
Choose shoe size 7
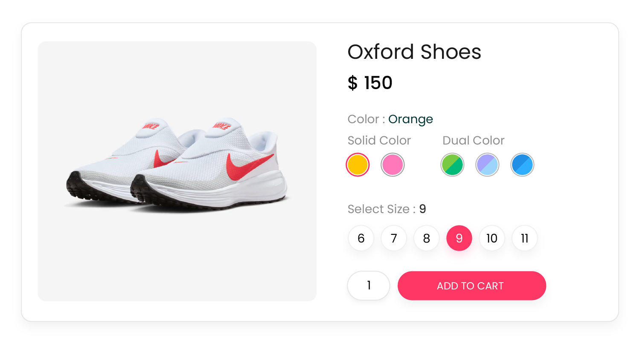[394, 238]
